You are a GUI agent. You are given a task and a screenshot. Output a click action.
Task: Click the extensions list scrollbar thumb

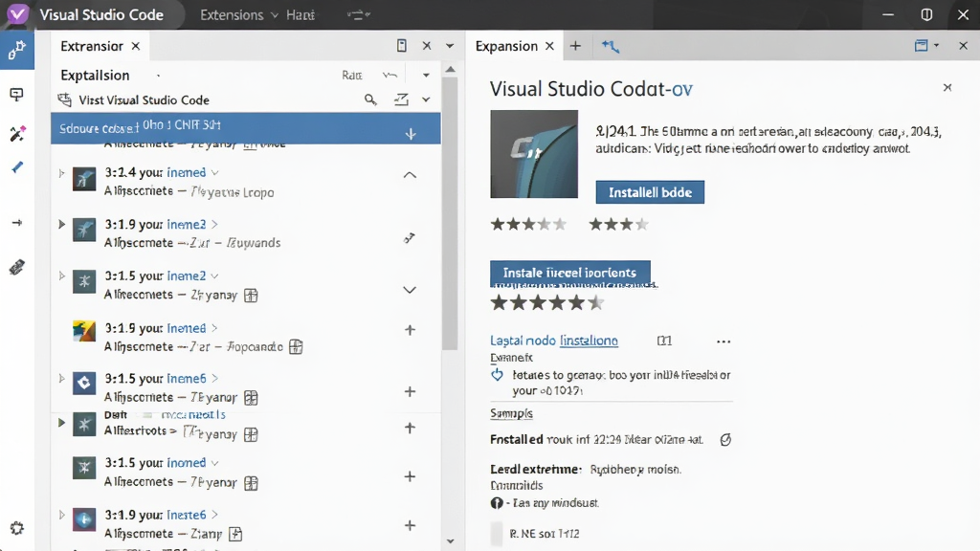(x=450, y=213)
